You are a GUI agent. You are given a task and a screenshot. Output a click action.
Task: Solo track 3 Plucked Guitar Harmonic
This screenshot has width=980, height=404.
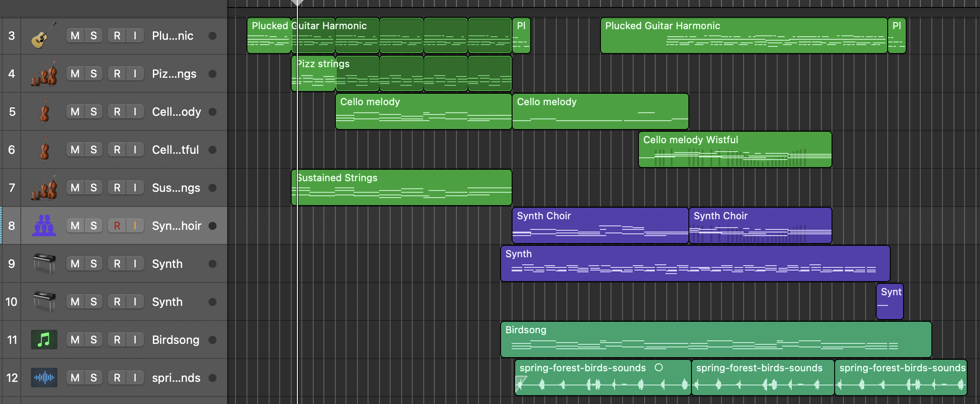pyautogui.click(x=94, y=35)
